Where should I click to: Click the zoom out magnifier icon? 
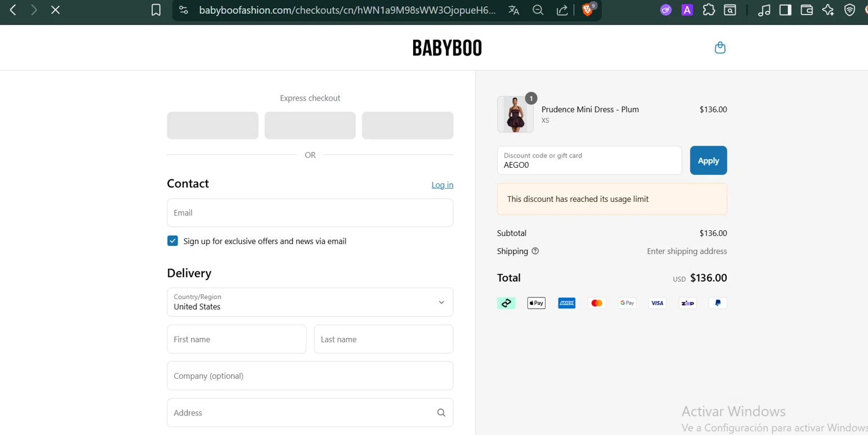(x=538, y=10)
